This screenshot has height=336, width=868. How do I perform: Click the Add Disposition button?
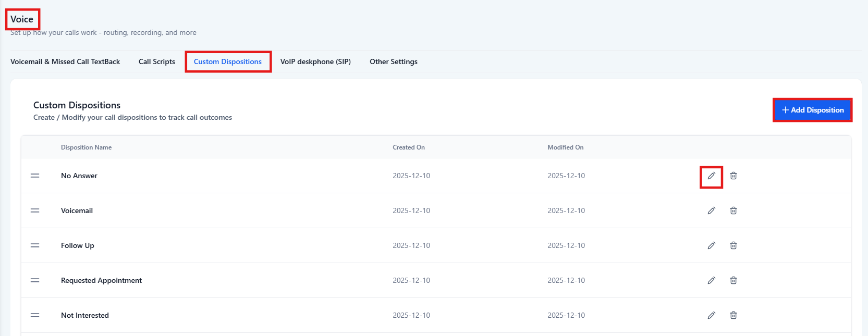pos(812,110)
